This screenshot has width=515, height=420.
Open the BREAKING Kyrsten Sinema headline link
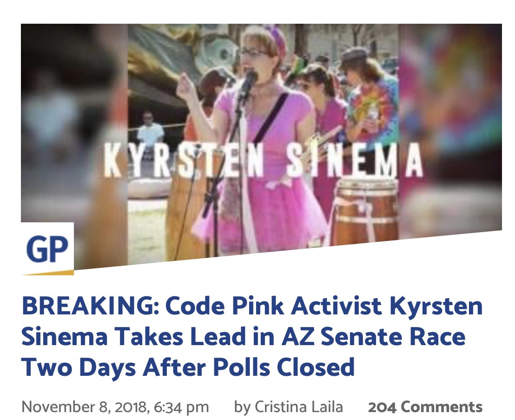252,337
